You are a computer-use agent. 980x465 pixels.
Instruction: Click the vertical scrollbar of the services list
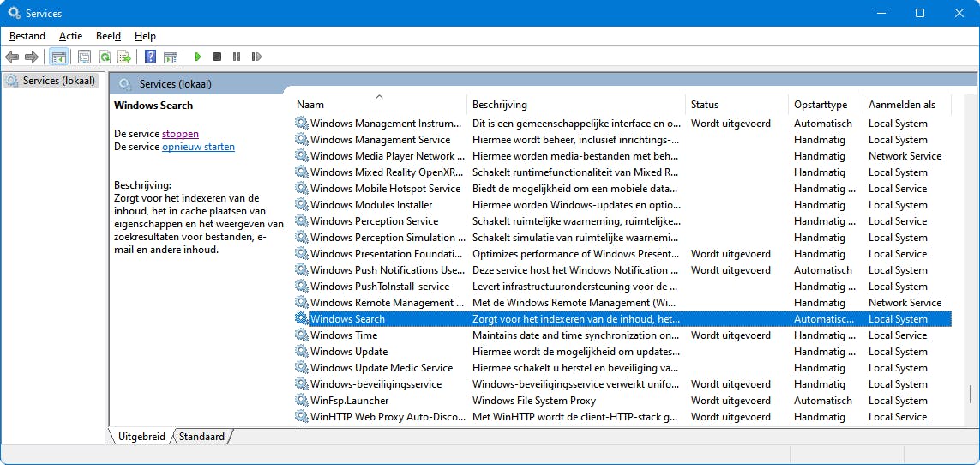click(973, 257)
